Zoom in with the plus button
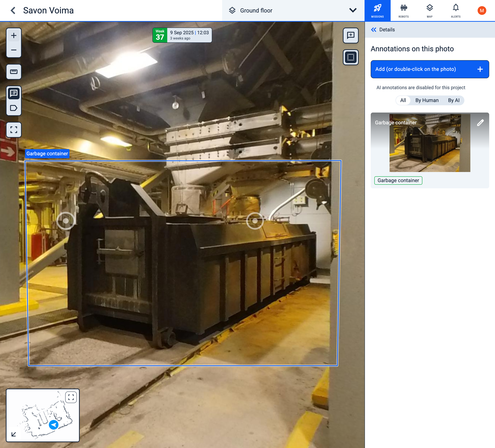The width and height of the screenshot is (495, 448). coord(14,36)
